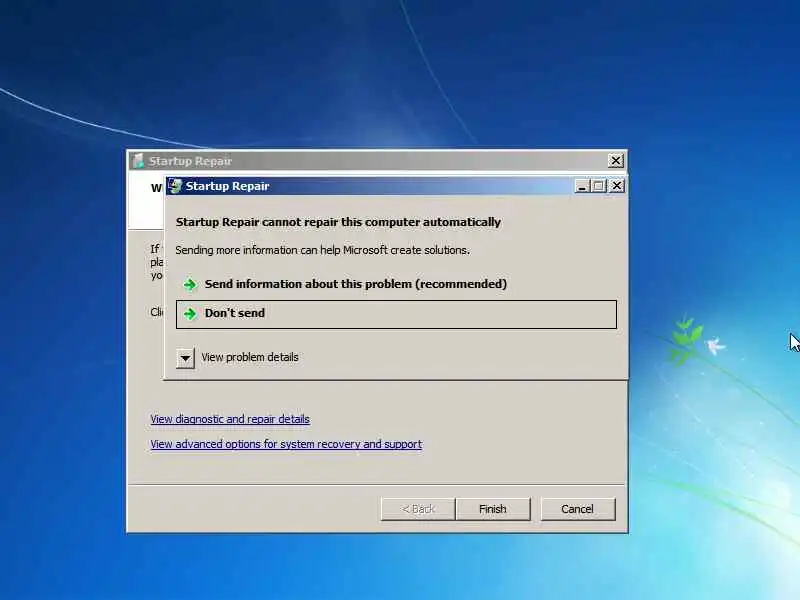Viewport: 800px width, 600px height.
Task: Close the background Startup Repair window
Action: click(616, 161)
